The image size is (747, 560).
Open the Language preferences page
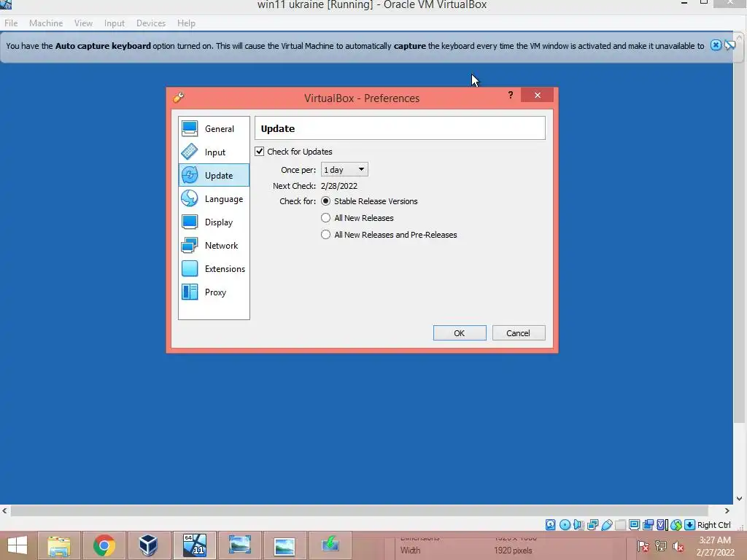pyautogui.click(x=214, y=198)
